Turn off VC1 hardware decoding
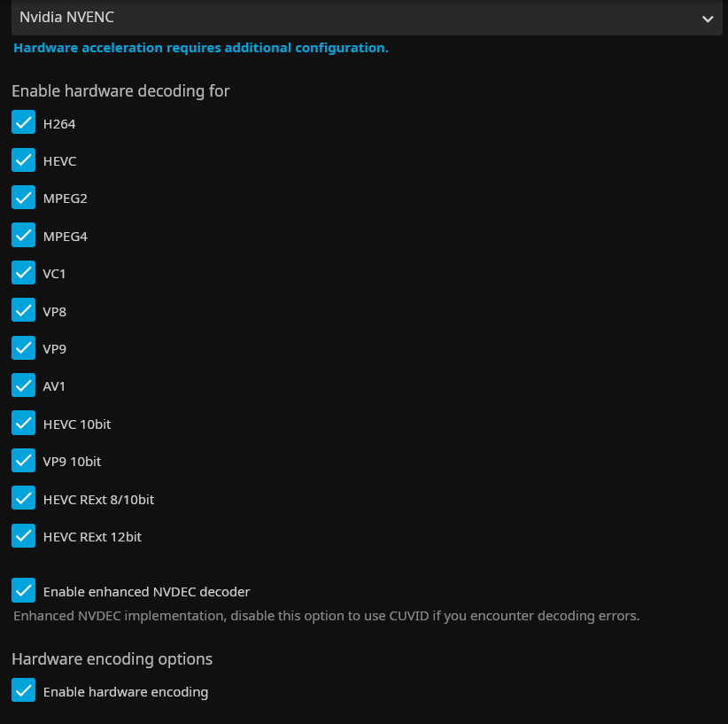This screenshot has height=724, width=728. click(24, 273)
